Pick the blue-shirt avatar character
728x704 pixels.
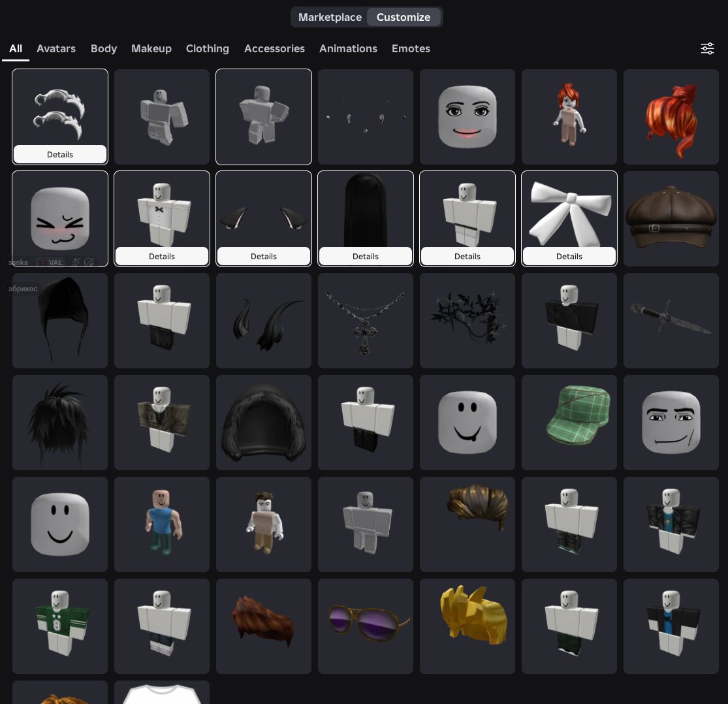(161, 524)
